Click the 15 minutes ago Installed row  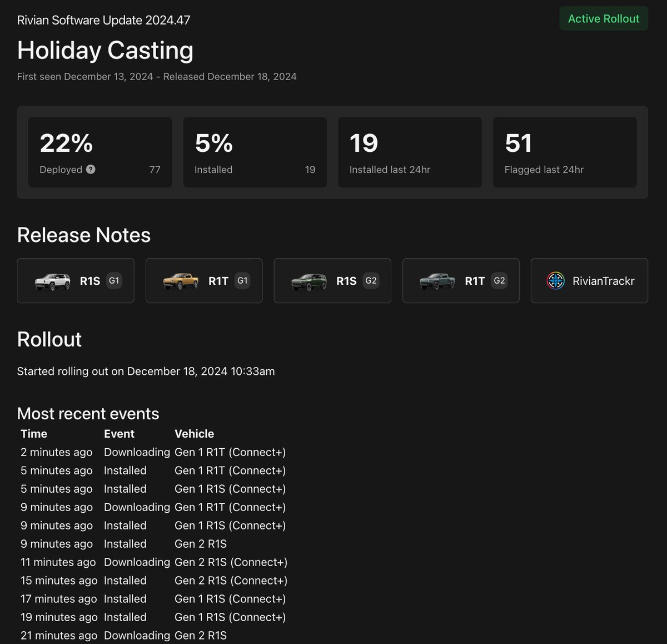[154, 581]
